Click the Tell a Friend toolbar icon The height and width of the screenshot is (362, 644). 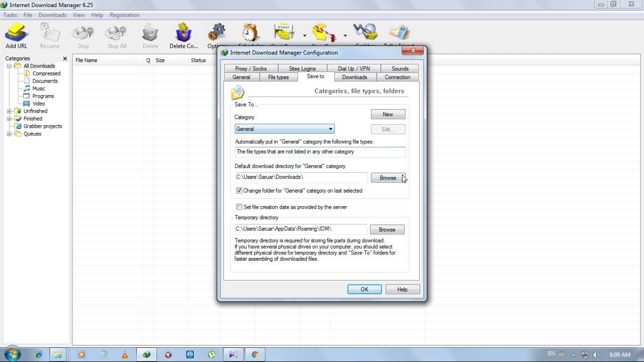pyautogui.click(x=399, y=33)
